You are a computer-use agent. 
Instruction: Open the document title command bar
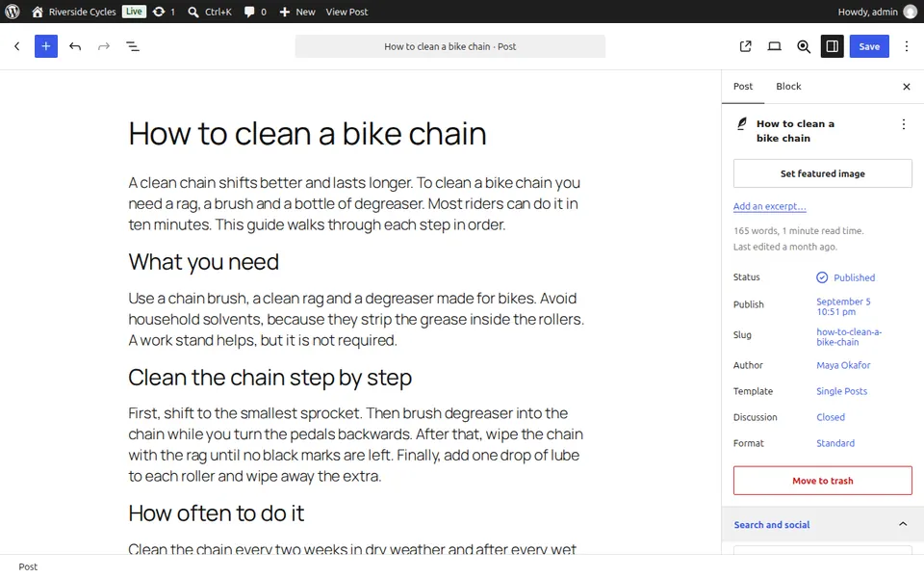(x=450, y=46)
